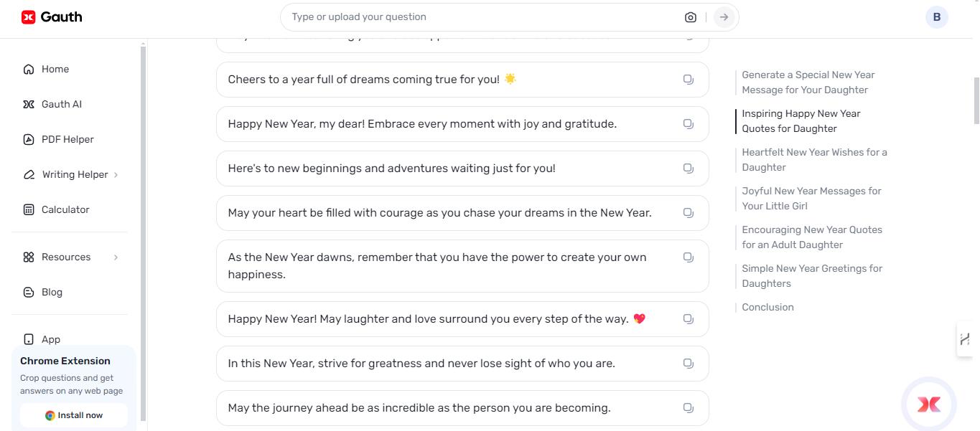The image size is (980, 431).
Task: Click the Gauth logo in the header
Action: tap(51, 16)
